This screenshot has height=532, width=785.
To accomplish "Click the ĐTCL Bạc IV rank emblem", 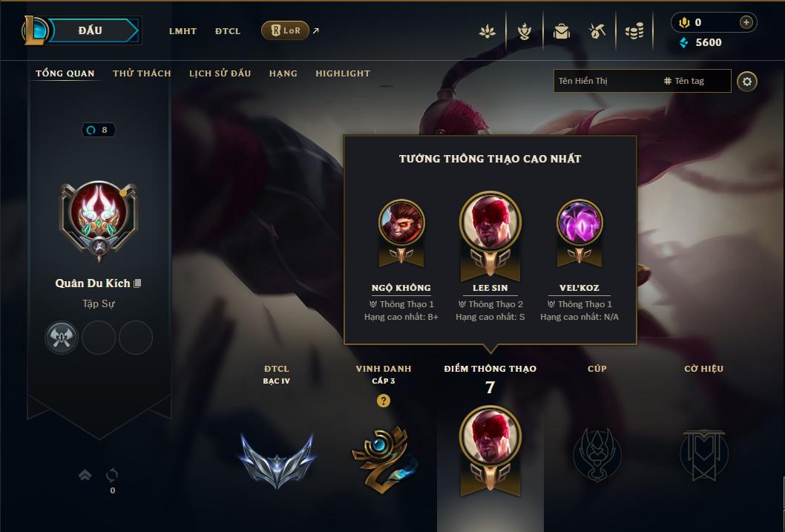I will pyautogui.click(x=277, y=459).
